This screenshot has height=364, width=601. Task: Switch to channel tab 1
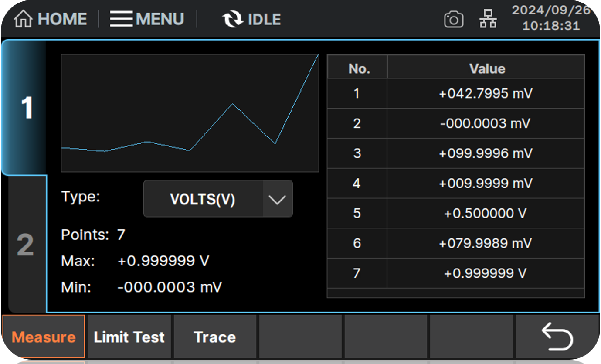26,108
